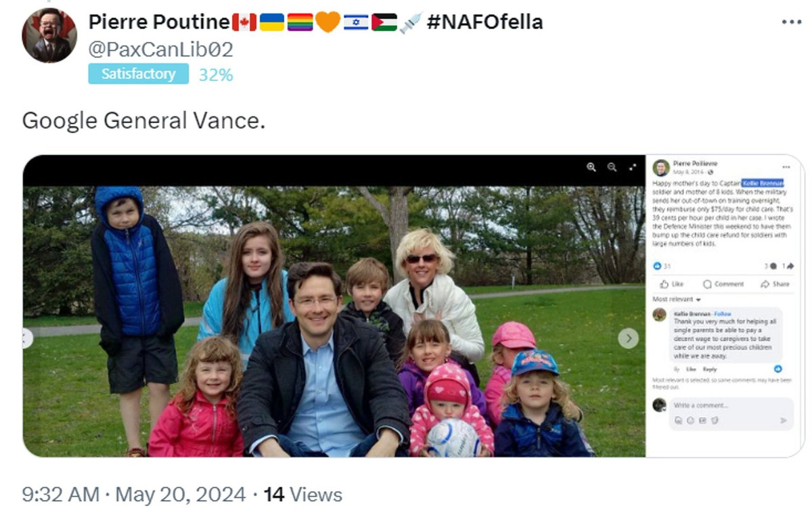Image resolution: width=812 pixels, height=527 pixels.
Task: Click the zoom in magnifier icon
Action: tap(591, 167)
